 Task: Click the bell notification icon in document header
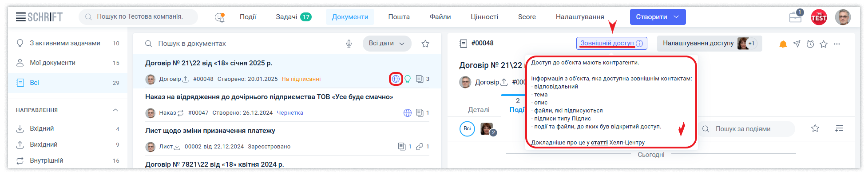click(783, 44)
